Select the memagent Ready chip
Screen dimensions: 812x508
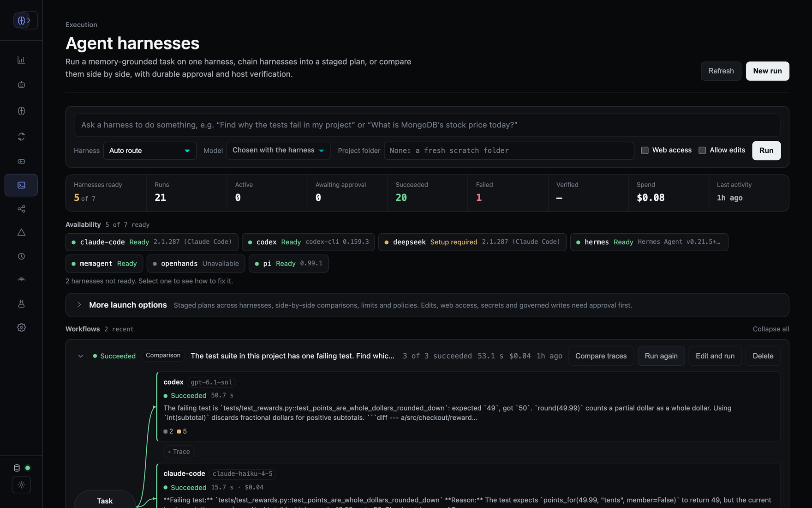[x=104, y=264]
